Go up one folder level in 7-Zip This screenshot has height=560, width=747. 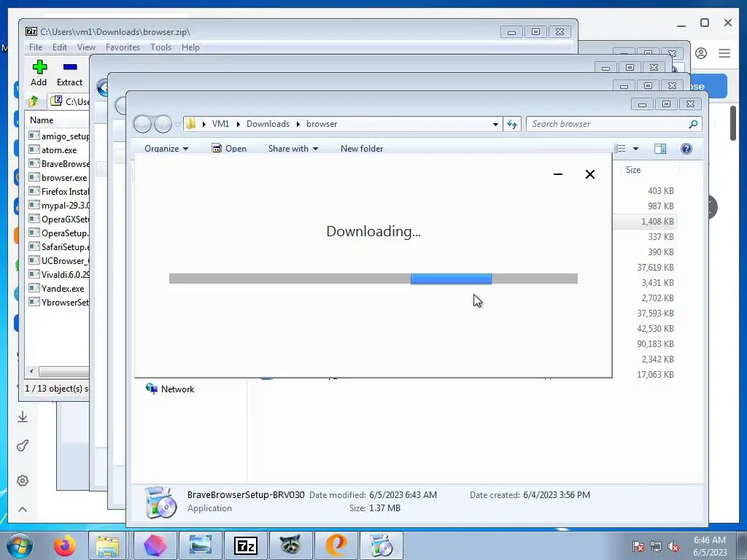coord(34,101)
